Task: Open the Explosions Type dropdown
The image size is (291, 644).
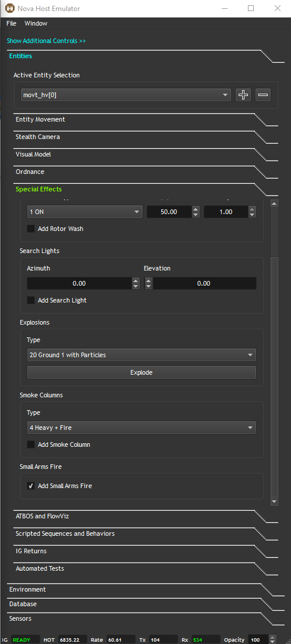Action: [141, 355]
